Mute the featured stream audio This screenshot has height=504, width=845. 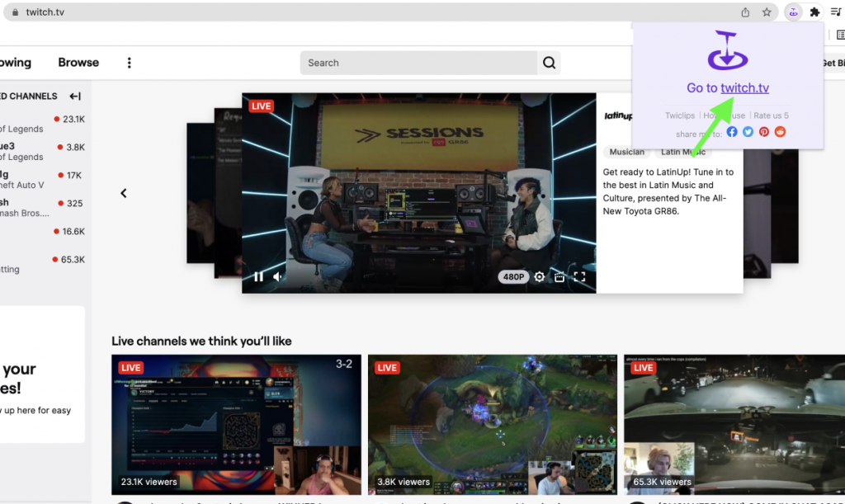click(x=277, y=277)
